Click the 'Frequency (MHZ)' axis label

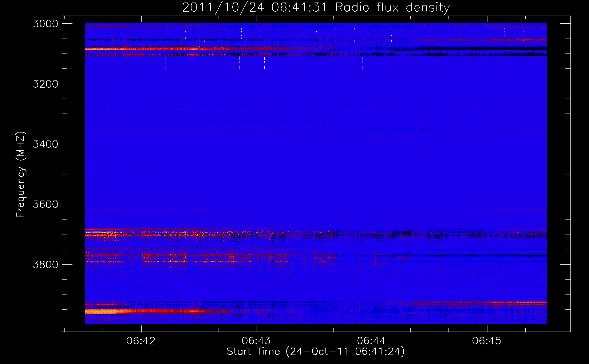pos(21,175)
